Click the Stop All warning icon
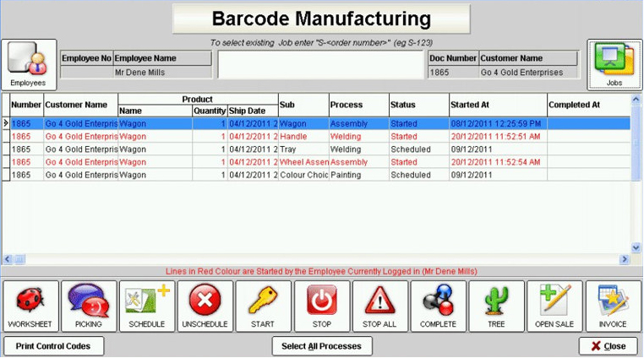Screen dimensions: 644x358 (x=379, y=306)
